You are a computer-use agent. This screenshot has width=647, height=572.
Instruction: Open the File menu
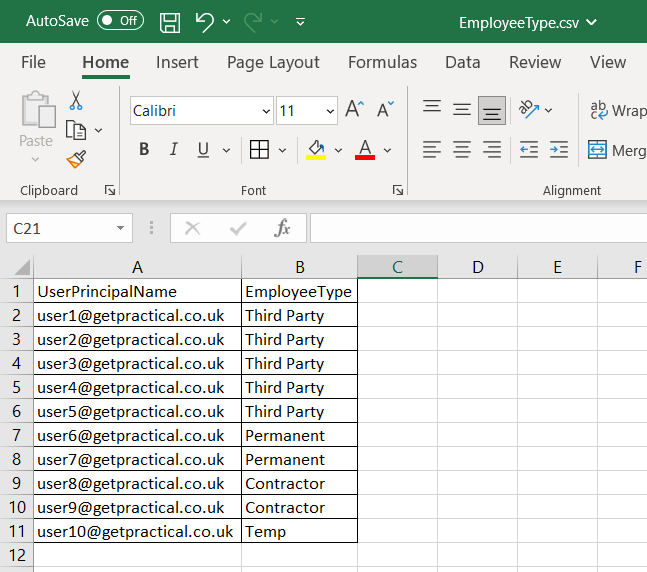[x=33, y=62]
